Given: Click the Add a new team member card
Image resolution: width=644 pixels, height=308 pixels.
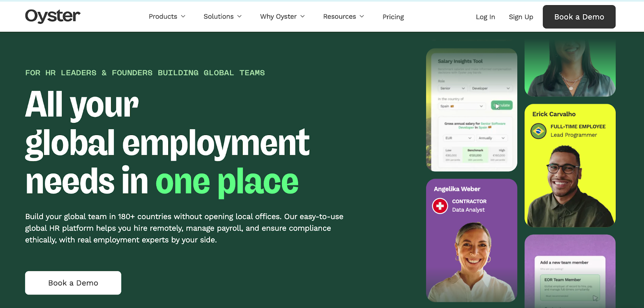Looking at the screenshot, I should [x=570, y=271].
